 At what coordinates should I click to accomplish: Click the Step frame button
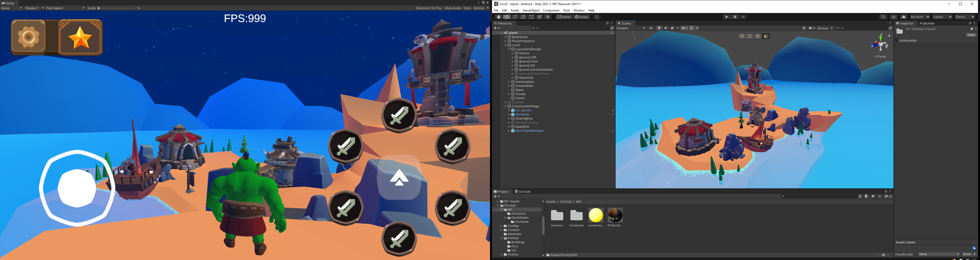click(743, 17)
